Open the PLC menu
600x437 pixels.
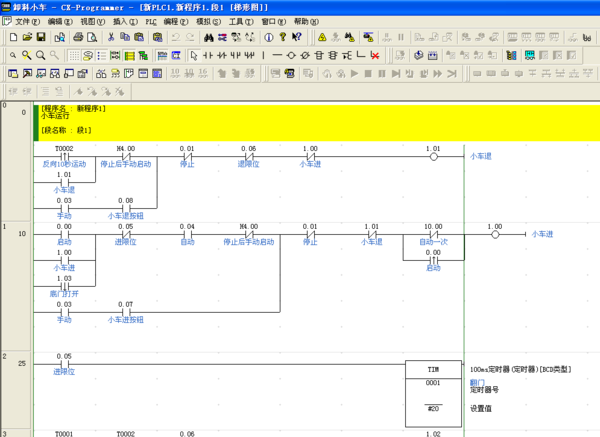point(149,21)
